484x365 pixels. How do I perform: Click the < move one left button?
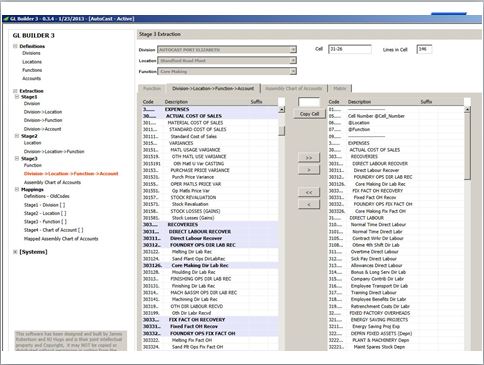pyautogui.click(x=309, y=204)
